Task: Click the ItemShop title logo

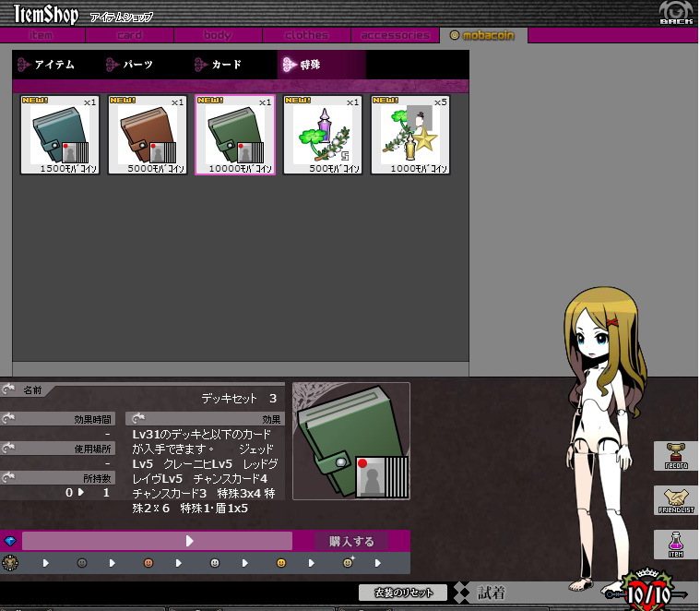Action: pos(46,14)
